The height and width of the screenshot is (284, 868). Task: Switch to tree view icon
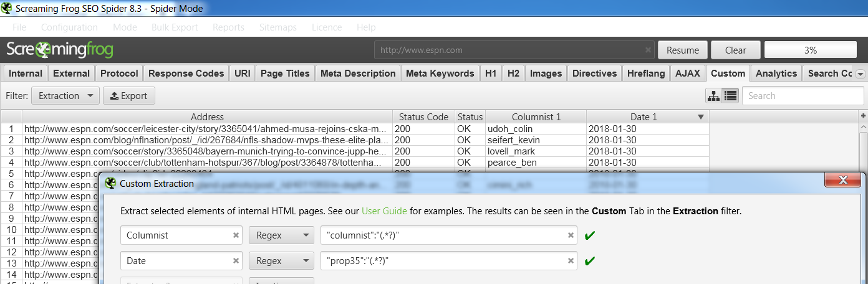pos(713,96)
